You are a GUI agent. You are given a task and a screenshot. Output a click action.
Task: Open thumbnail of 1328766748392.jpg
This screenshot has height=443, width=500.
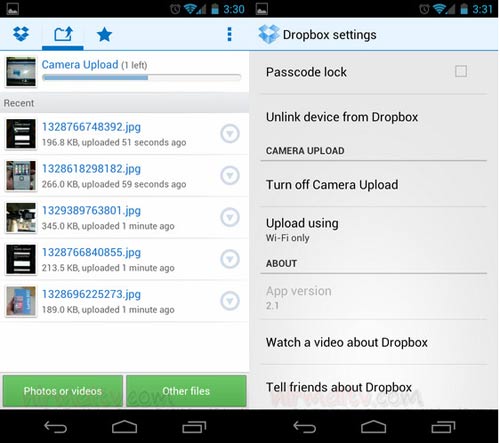[x=21, y=134]
